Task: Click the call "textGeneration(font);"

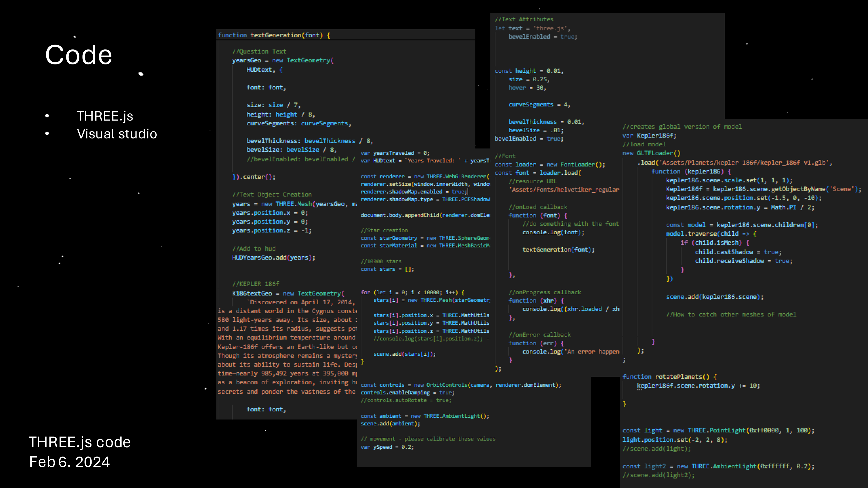Action: pyautogui.click(x=559, y=250)
